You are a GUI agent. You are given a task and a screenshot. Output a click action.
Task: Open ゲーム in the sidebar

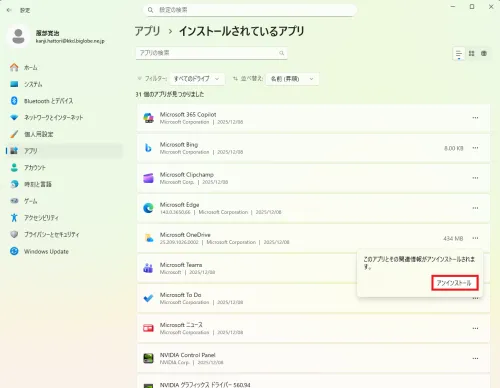[x=64, y=201]
